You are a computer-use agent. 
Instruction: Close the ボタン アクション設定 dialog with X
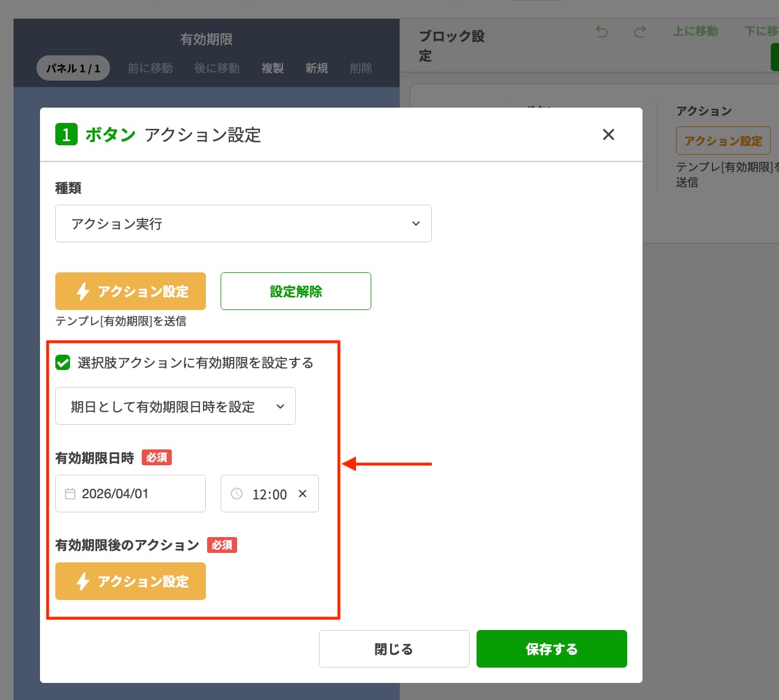(x=608, y=135)
